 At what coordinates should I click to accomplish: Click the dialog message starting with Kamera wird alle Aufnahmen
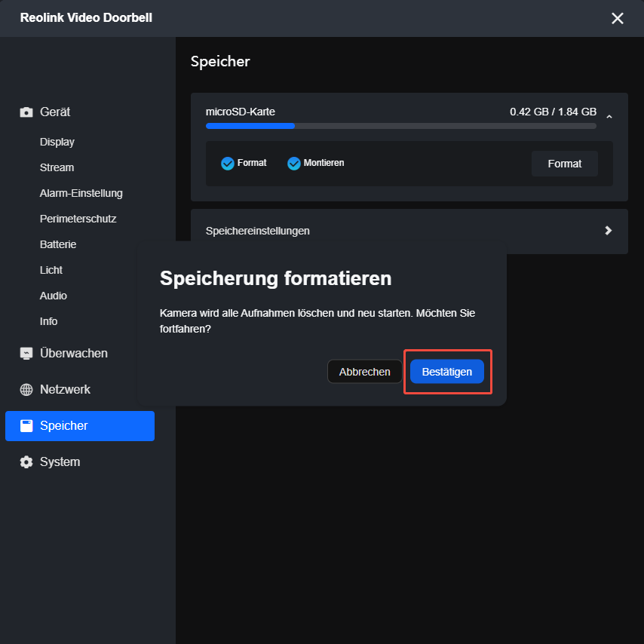point(317,320)
